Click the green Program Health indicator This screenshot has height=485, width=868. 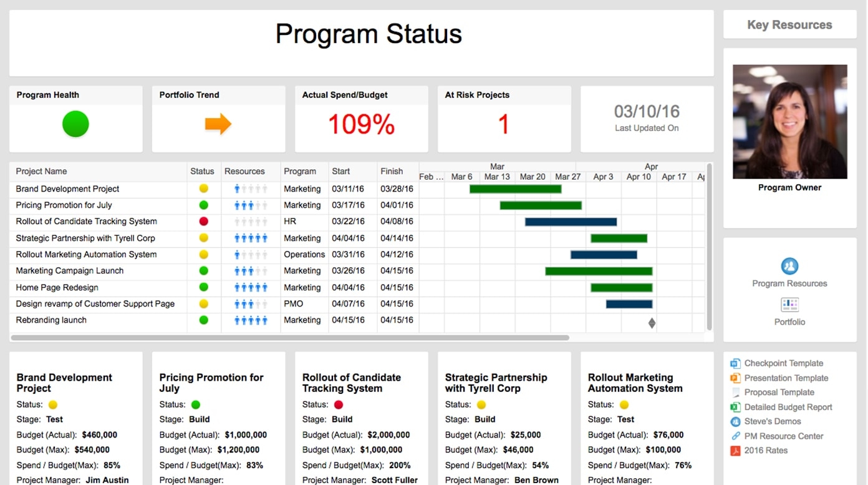75,124
